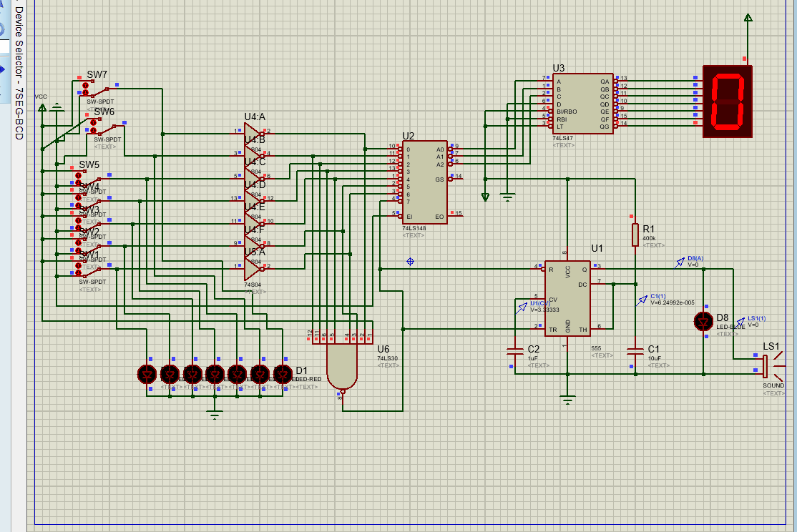
Task: Click the 10uF capacitor value text
Action: tap(655, 358)
